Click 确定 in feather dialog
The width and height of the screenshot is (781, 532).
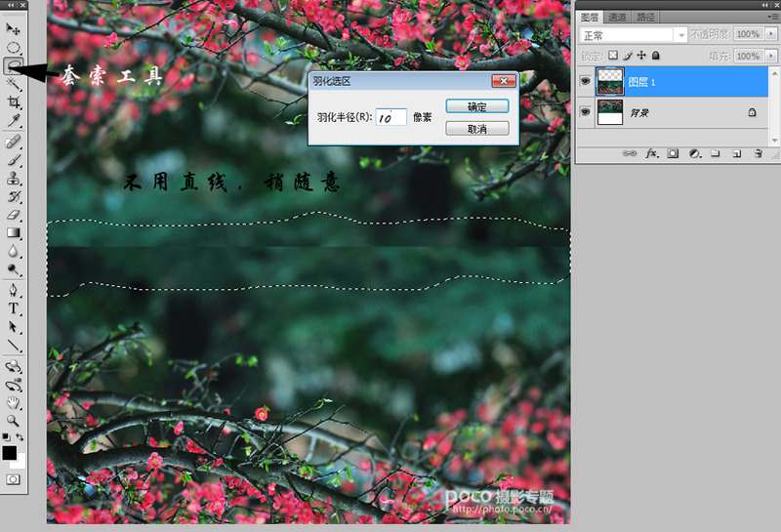click(477, 106)
